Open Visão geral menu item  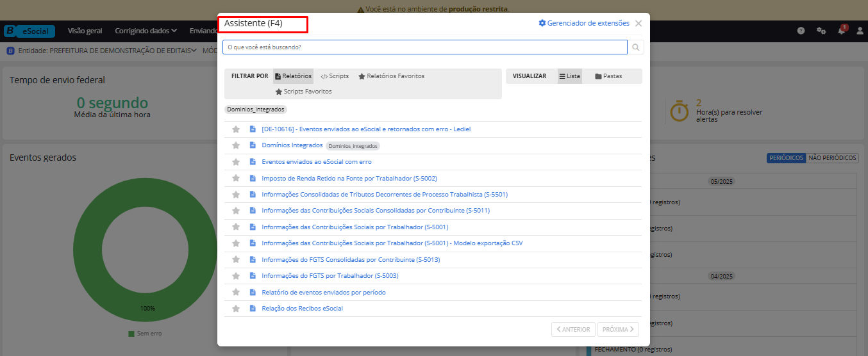[x=85, y=31]
